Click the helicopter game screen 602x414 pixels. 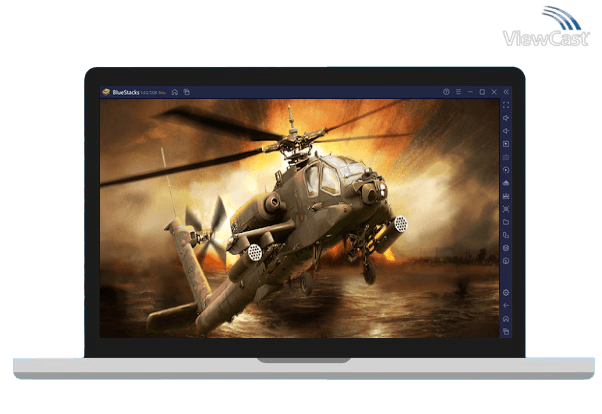point(299,218)
